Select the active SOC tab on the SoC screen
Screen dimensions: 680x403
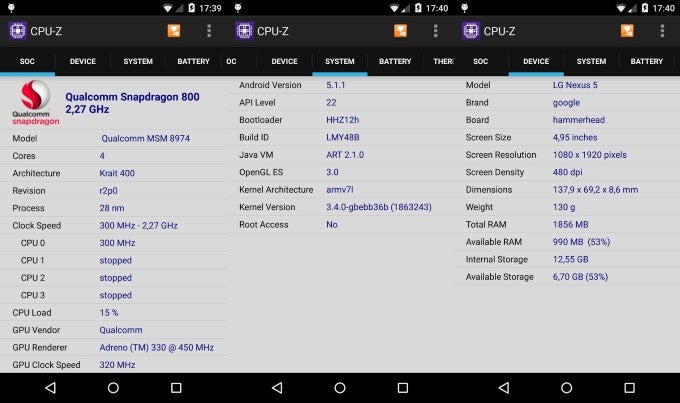tap(27, 62)
